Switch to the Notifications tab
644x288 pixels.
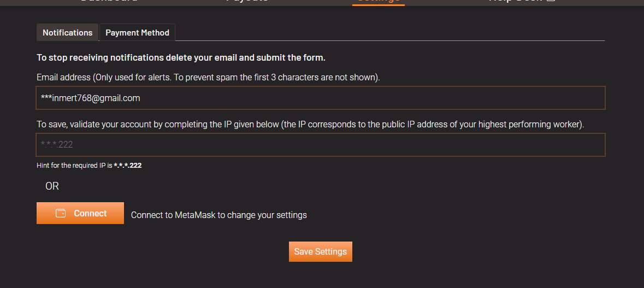pos(68,33)
